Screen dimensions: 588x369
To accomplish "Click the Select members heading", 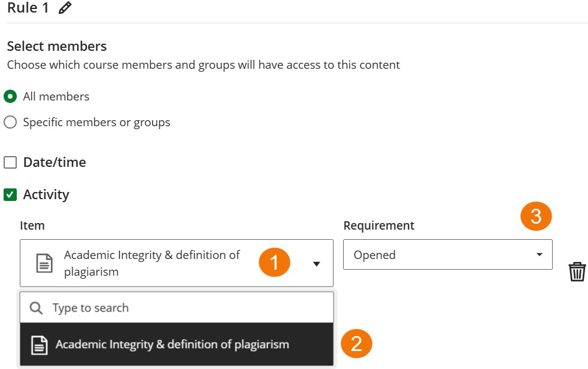I will (56, 46).
